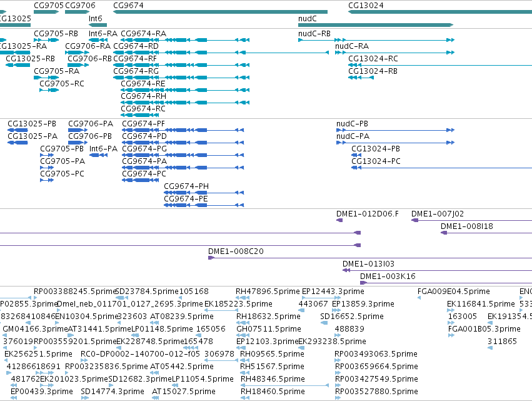The height and width of the screenshot is (401, 532).
Task: Select transcript nudC-RB
Action: (314, 34)
